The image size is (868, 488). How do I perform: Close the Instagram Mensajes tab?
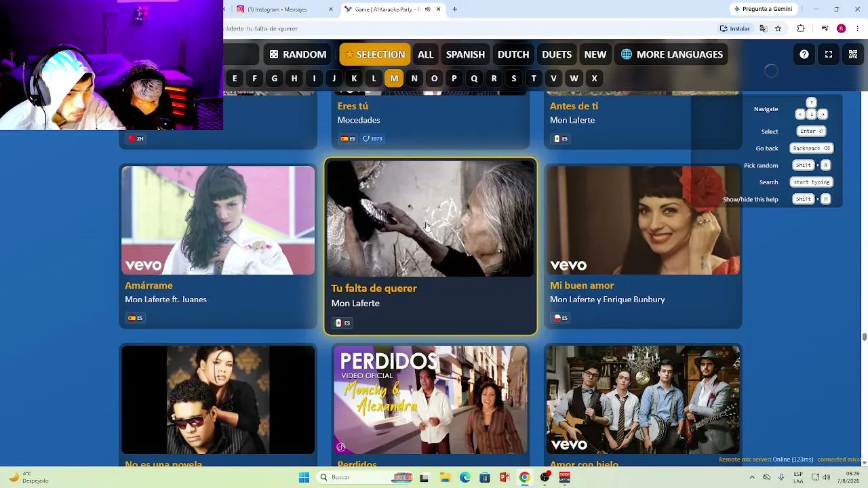pyautogui.click(x=331, y=9)
